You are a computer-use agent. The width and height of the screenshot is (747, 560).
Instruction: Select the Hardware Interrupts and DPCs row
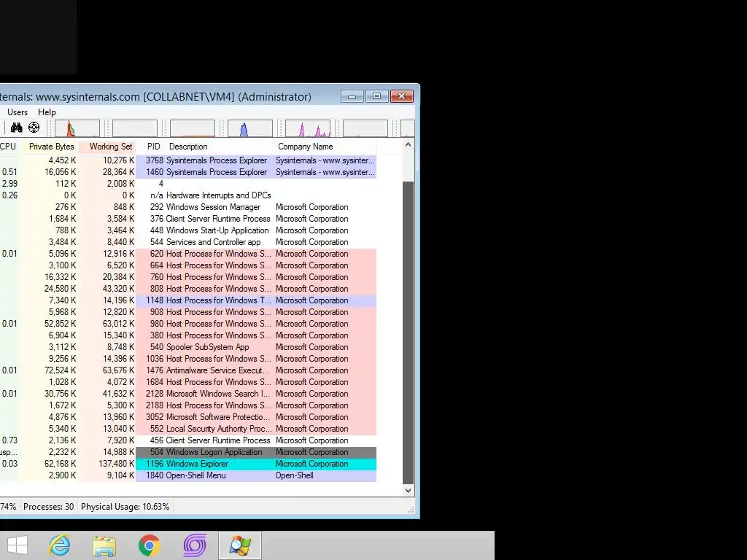coord(188,195)
